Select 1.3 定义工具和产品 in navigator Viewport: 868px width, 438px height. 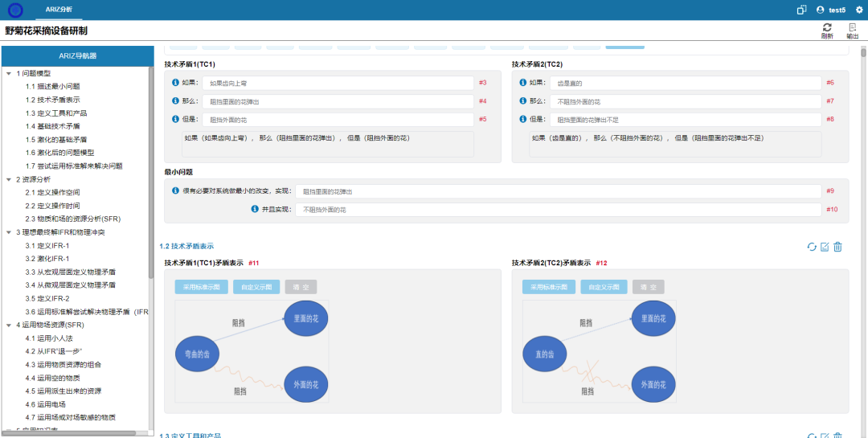tap(58, 113)
